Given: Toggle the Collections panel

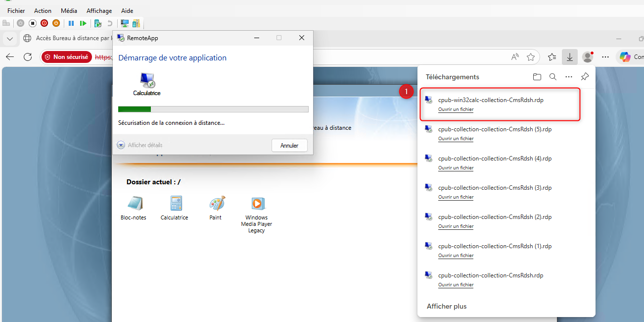Looking at the screenshot, I should pyautogui.click(x=552, y=57).
